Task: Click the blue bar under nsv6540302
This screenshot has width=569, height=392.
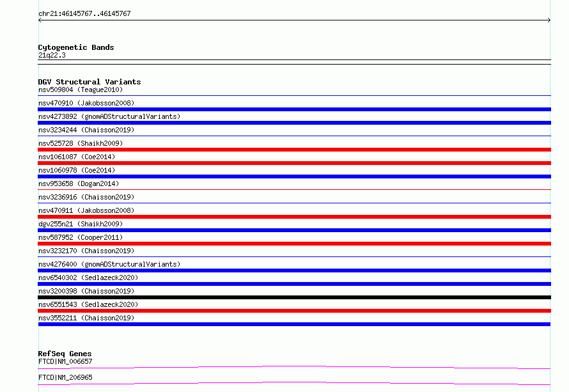Action: [294, 284]
